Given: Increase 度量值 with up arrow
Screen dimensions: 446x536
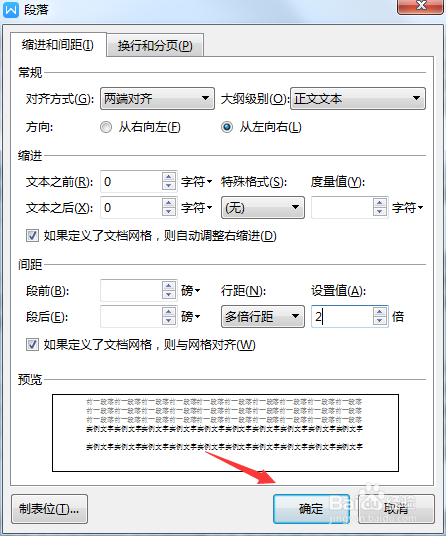Looking at the screenshot, I should (x=380, y=203).
